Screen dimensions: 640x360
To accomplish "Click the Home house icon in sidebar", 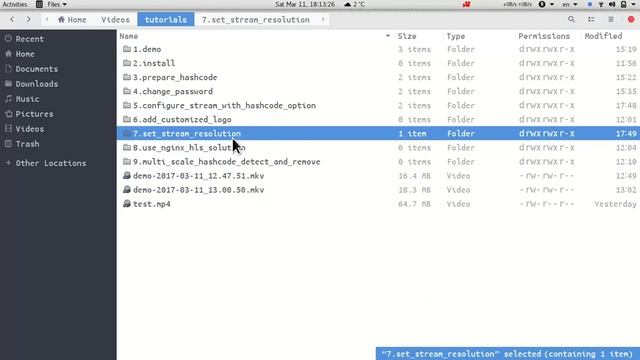I will (8, 53).
